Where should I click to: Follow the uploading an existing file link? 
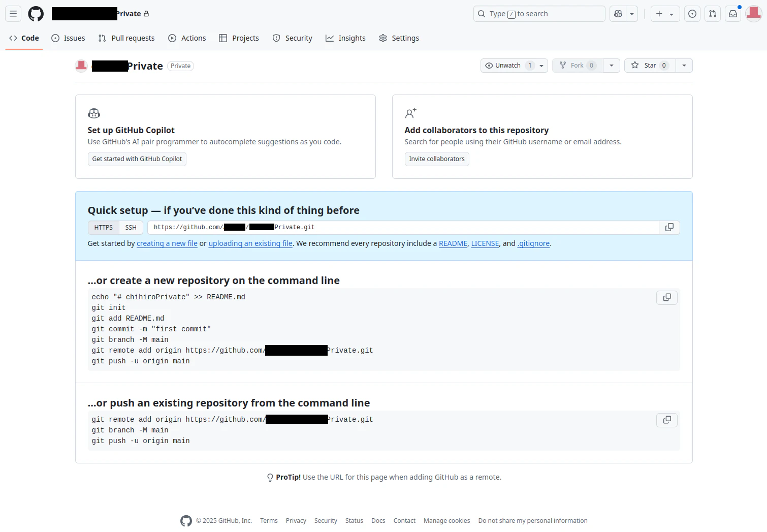250,243
